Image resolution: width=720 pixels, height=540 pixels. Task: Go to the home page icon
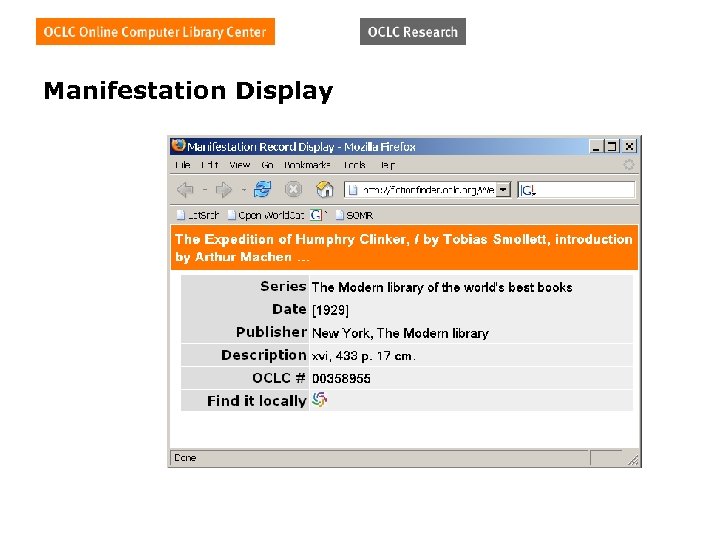click(x=325, y=189)
